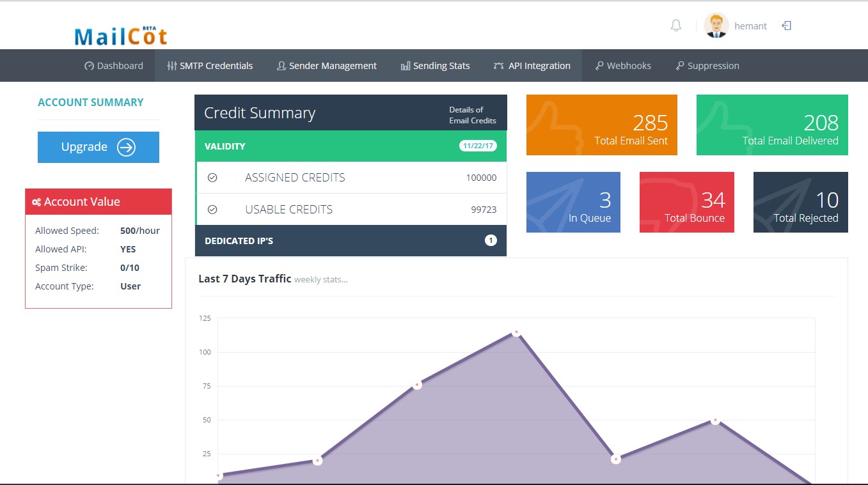Click the chart data point at 50
The width and height of the screenshot is (868, 485).
point(715,420)
